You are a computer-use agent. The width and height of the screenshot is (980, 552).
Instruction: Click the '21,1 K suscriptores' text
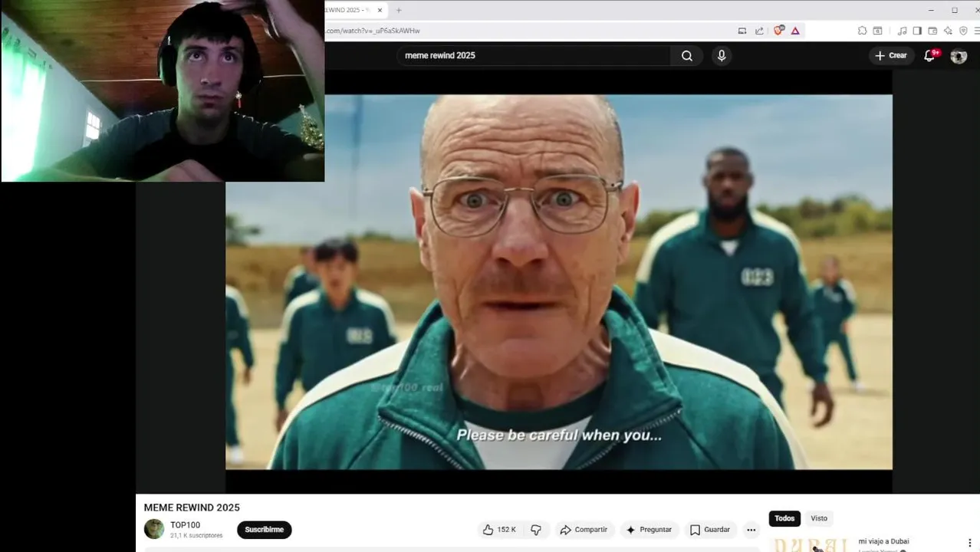196,535
